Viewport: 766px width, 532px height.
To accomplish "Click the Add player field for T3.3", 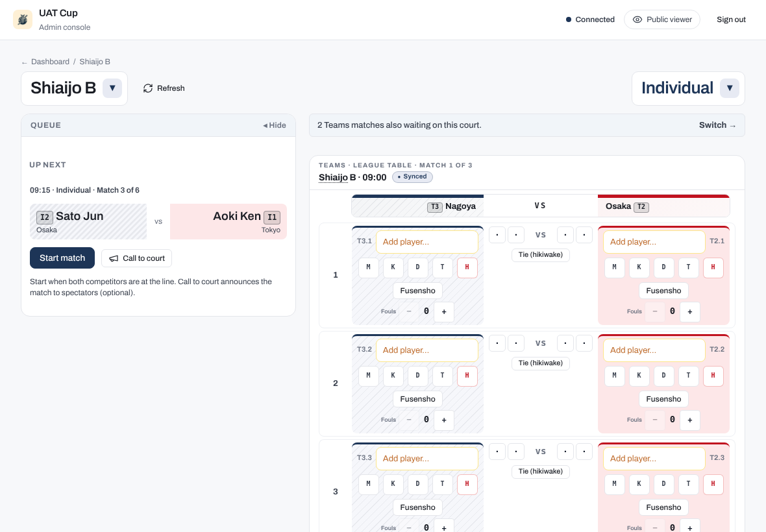I will (427, 458).
